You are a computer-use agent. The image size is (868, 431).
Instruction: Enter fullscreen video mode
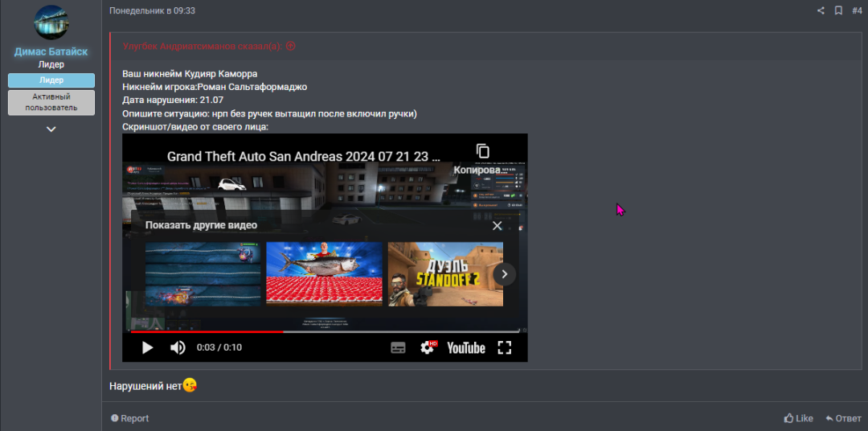(x=504, y=347)
